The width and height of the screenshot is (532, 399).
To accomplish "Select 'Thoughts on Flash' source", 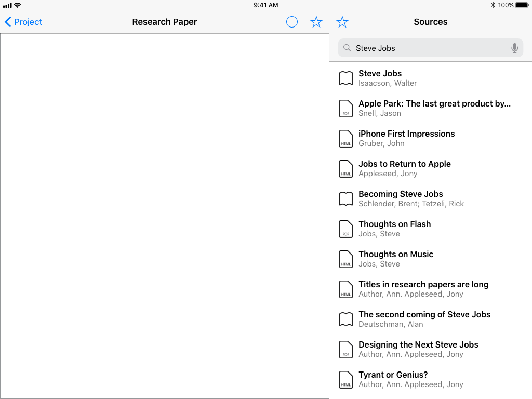I will (x=395, y=224).
